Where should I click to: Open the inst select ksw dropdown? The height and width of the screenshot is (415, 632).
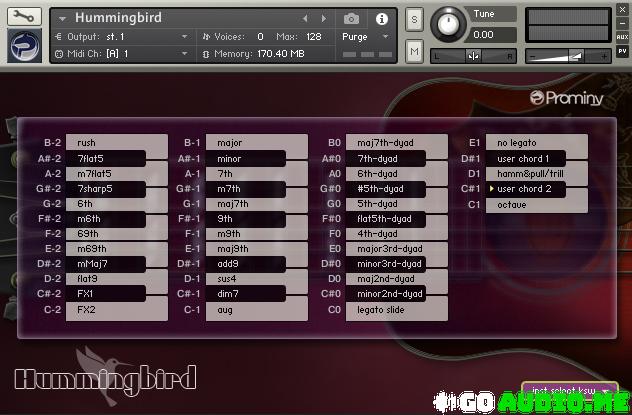click(570, 390)
